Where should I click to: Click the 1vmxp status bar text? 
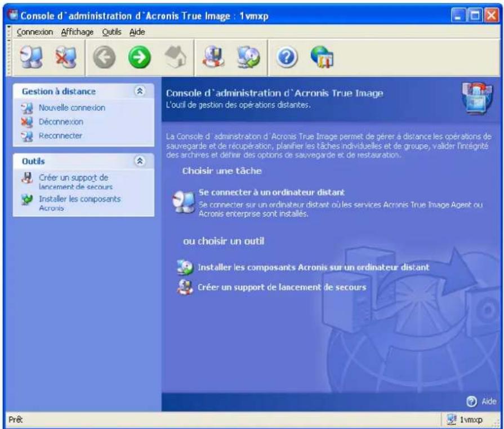[x=471, y=419]
